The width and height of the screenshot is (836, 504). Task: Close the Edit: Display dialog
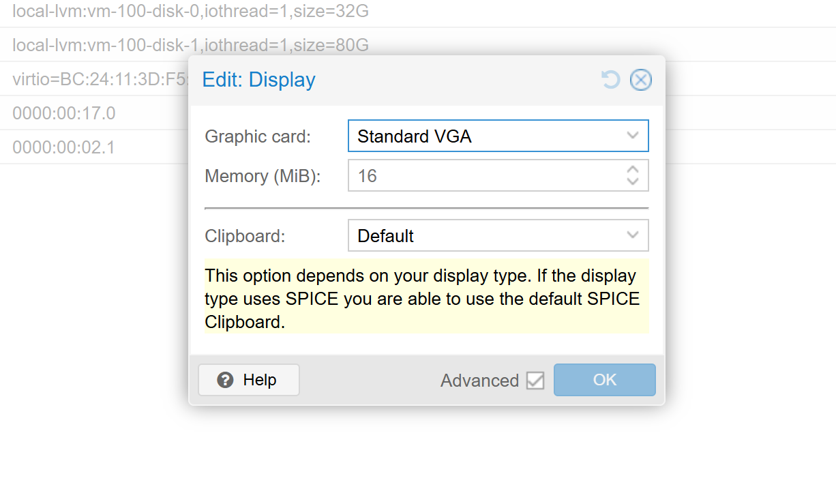click(640, 80)
